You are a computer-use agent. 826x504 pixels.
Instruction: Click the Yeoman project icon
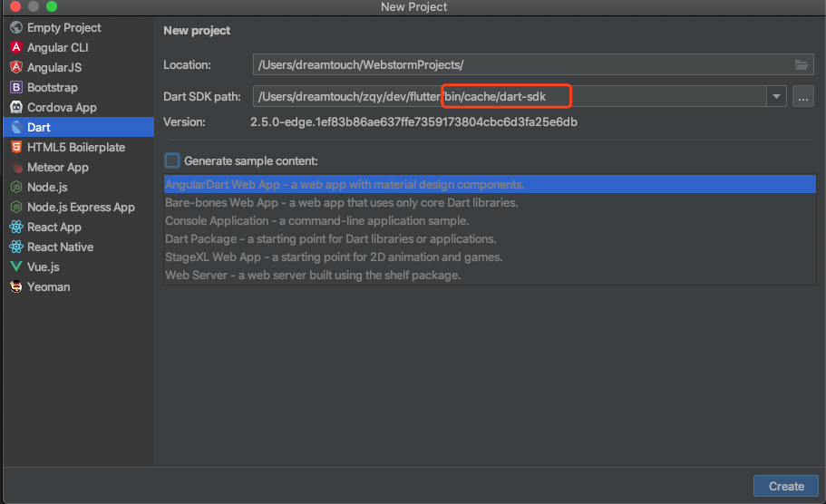[x=15, y=286]
